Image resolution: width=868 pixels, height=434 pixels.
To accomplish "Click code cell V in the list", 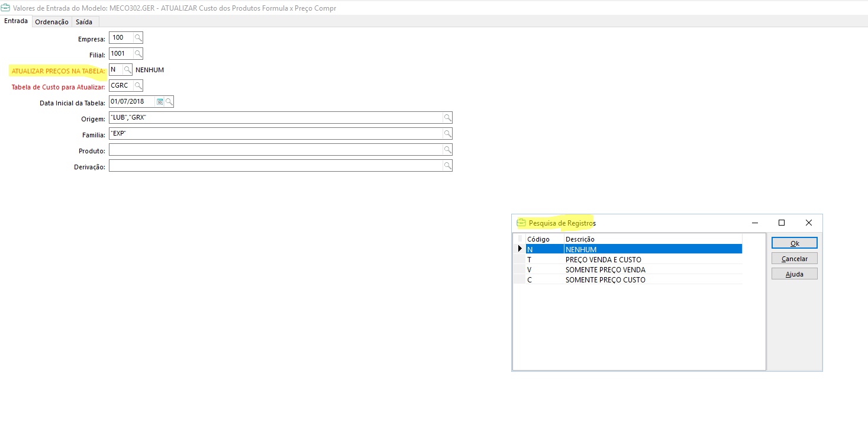I will 544,269.
